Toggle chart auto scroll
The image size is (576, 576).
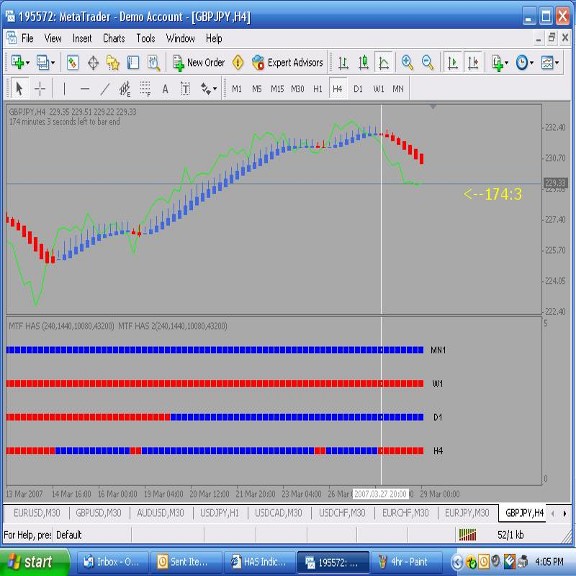[x=453, y=63]
